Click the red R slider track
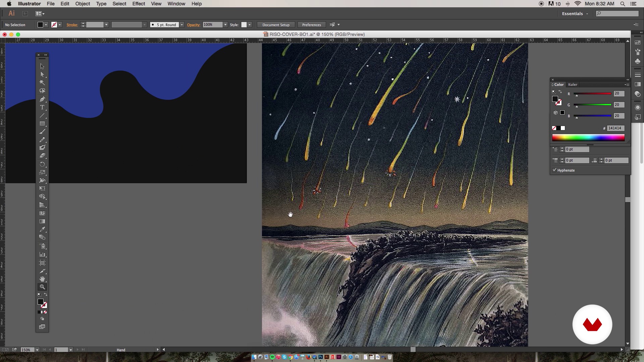The height and width of the screenshot is (362, 644). click(x=592, y=94)
